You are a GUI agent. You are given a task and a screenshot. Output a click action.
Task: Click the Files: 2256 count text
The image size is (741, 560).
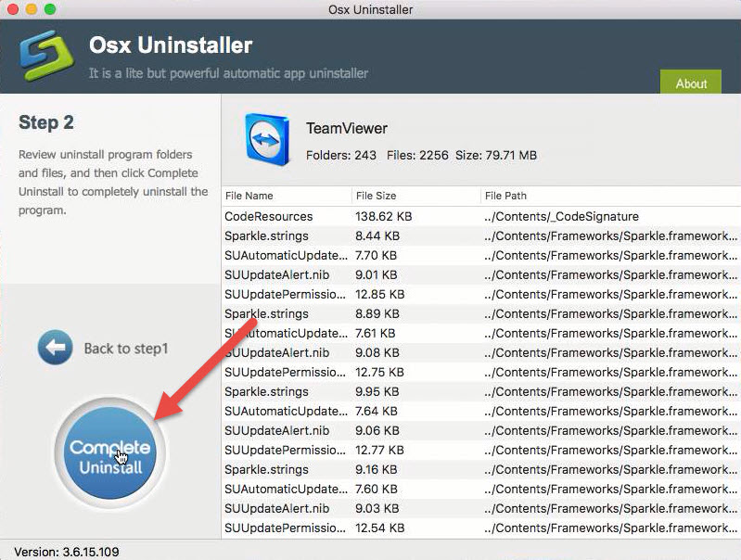(x=417, y=156)
